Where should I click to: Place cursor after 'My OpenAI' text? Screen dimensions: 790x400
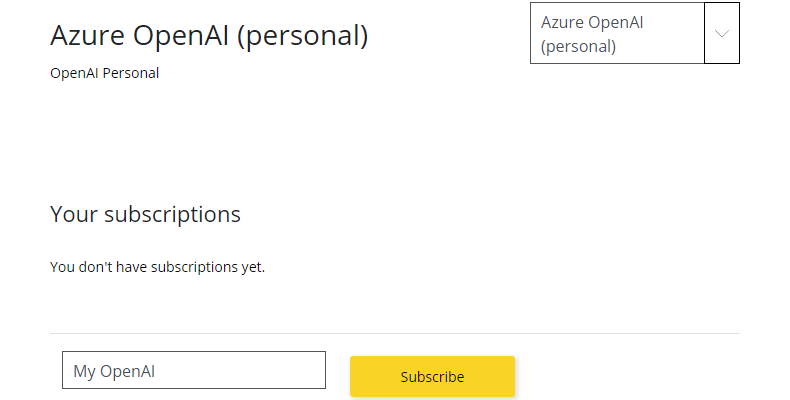(156, 371)
